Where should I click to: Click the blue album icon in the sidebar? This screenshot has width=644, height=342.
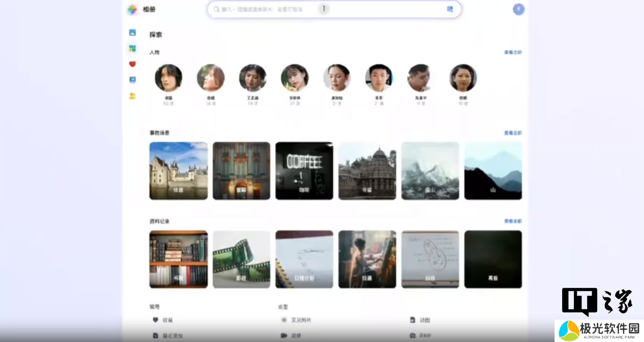pyautogui.click(x=132, y=80)
